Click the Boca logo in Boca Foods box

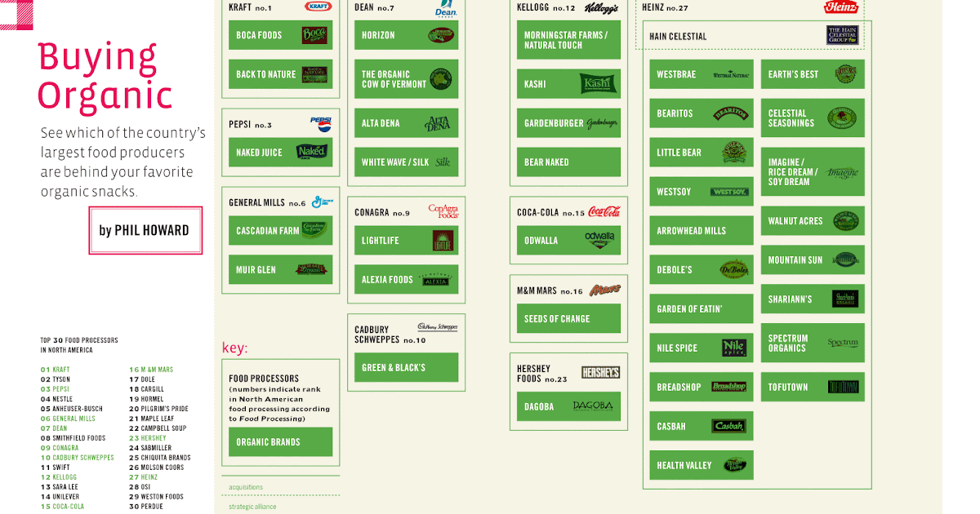pos(314,35)
